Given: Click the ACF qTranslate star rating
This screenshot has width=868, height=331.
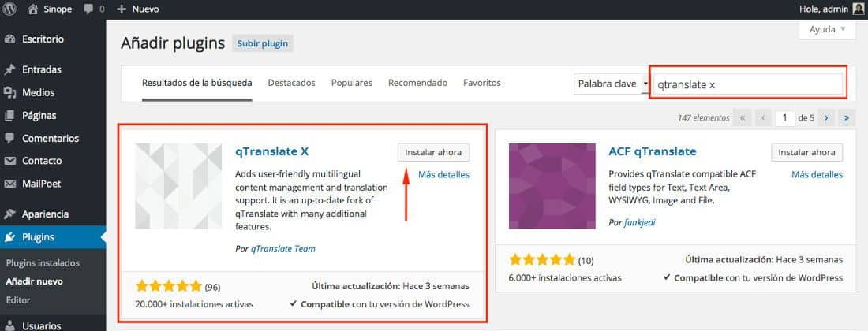Looking at the screenshot, I should (x=542, y=260).
